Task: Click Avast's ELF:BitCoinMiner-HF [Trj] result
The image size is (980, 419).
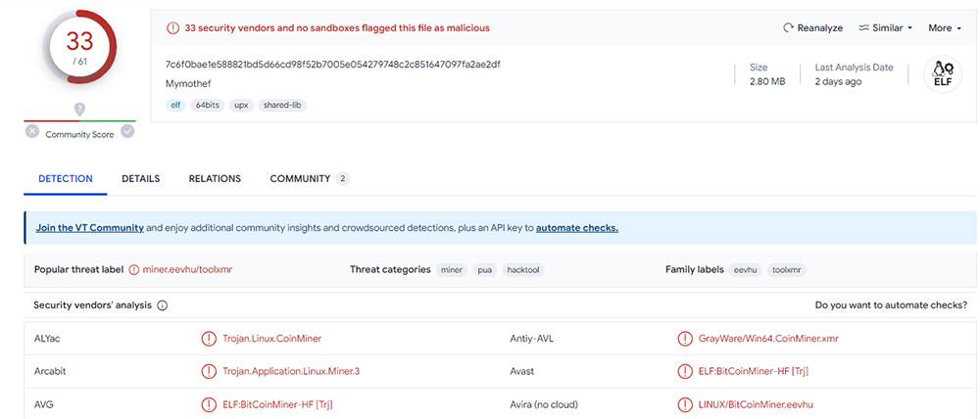Action: coord(753,372)
